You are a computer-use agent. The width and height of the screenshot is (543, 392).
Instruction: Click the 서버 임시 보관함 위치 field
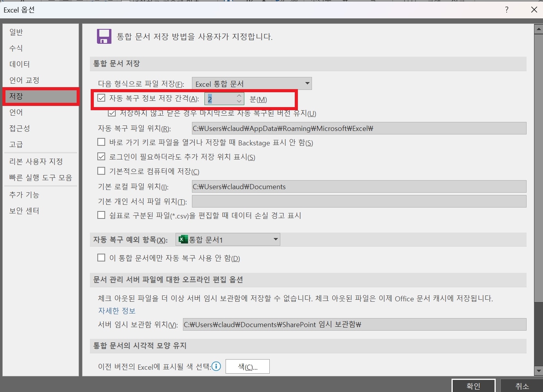click(x=355, y=324)
